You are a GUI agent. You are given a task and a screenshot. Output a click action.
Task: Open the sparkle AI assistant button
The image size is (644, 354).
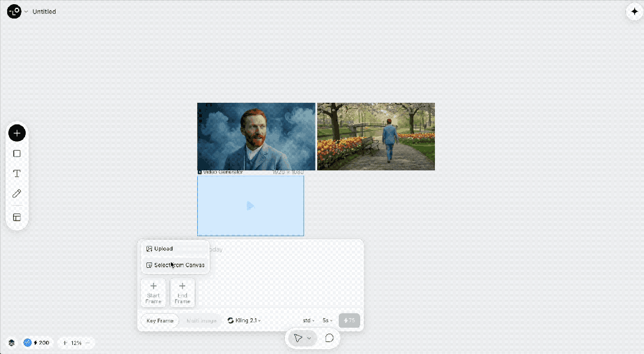pos(634,11)
